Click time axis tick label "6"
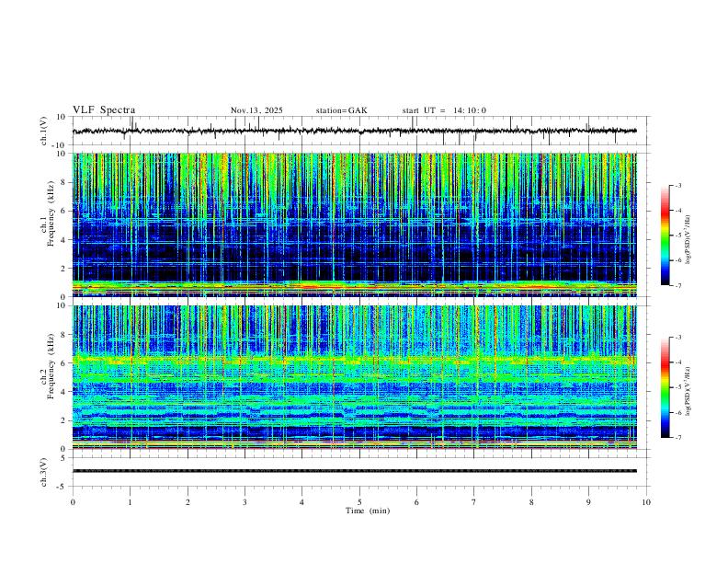 [x=416, y=502]
